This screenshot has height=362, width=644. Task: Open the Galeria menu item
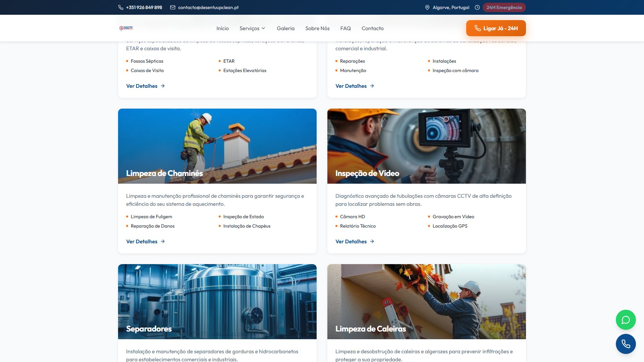point(285,28)
